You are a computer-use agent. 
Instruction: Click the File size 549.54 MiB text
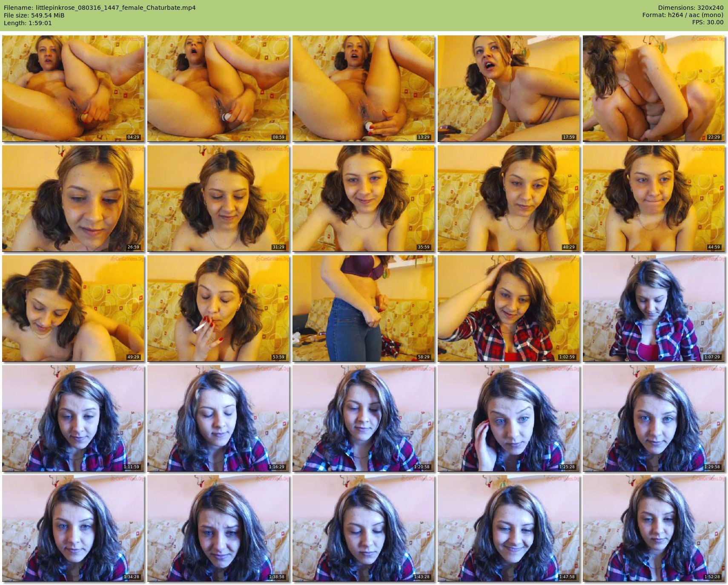[x=34, y=15]
